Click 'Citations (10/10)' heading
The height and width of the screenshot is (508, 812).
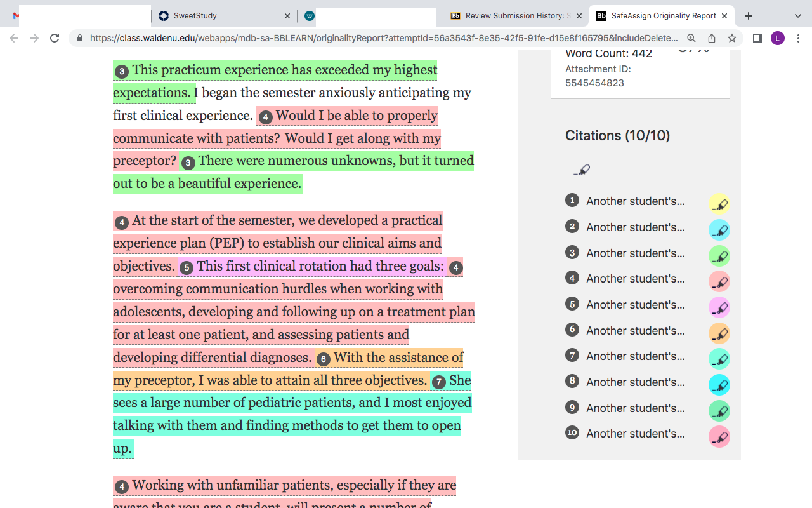(x=617, y=136)
